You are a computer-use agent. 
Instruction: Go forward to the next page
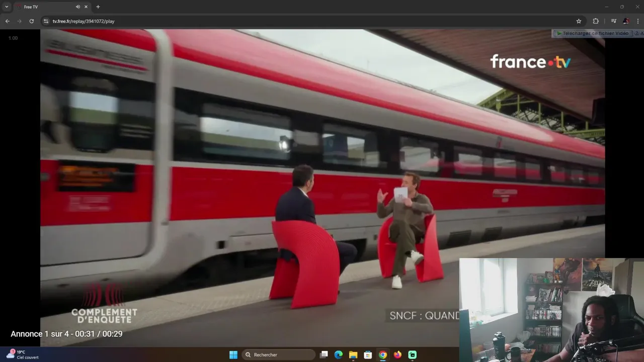pos(20,21)
